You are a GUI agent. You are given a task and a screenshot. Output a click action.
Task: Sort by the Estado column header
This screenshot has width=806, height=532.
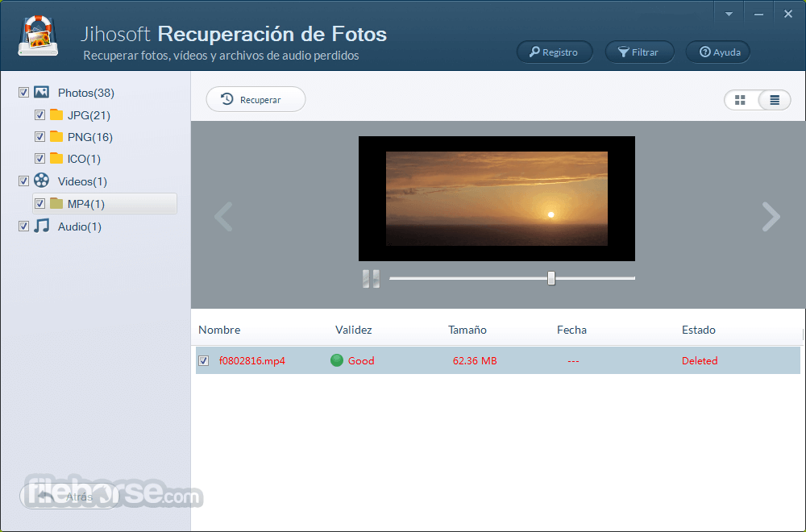pyautogui.click(x=699, y=330)
